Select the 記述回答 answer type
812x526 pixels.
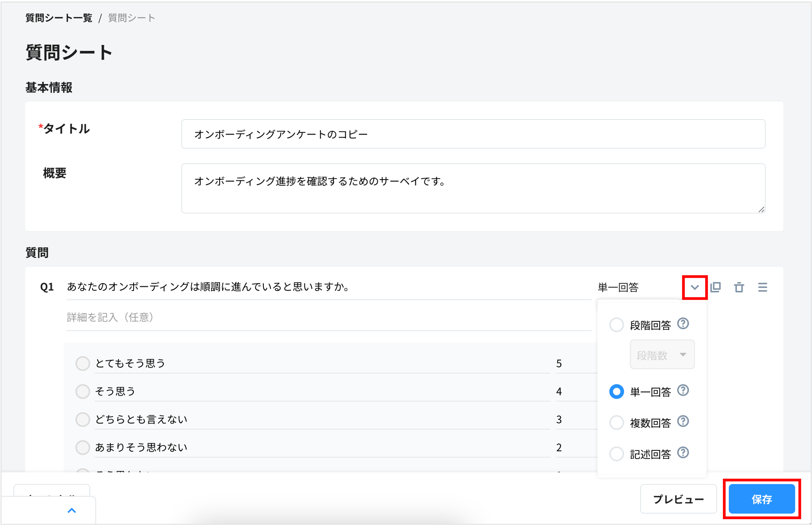pyautogui.click(x=617, y=454)
